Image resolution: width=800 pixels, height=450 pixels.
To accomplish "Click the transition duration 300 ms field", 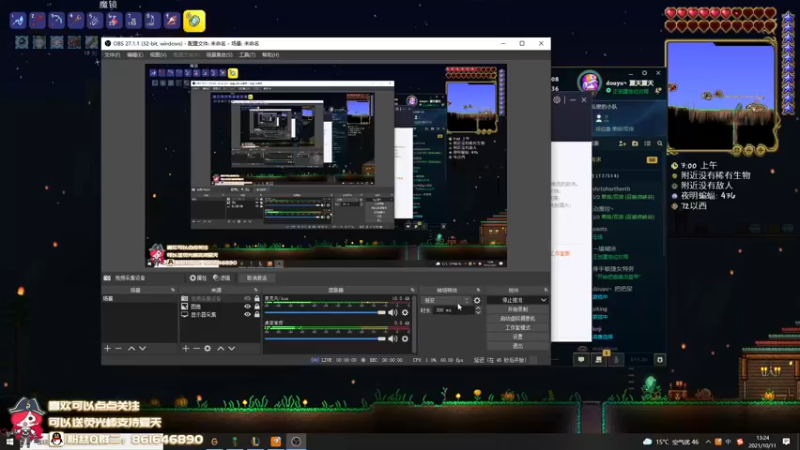I will [x=452, y=310].
